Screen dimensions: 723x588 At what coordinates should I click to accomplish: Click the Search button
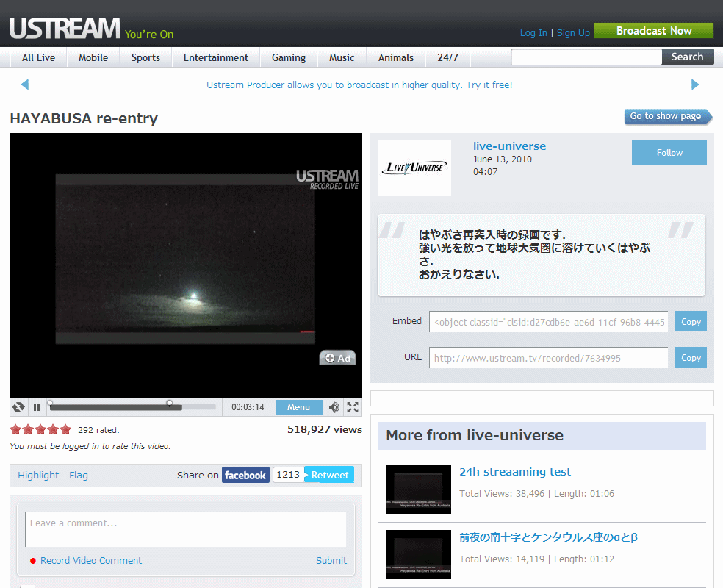688,57
